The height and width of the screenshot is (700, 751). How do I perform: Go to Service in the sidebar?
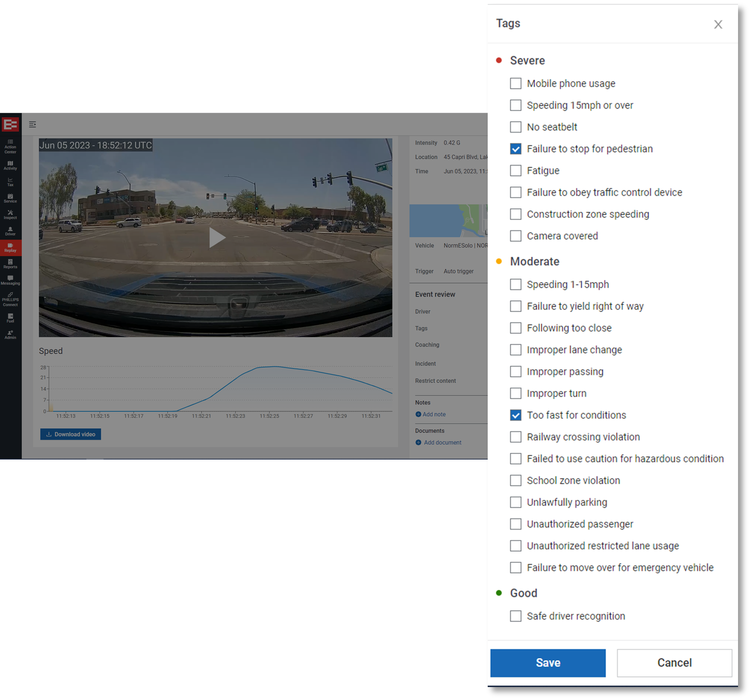pyautogui.click(x=10, y=198)
